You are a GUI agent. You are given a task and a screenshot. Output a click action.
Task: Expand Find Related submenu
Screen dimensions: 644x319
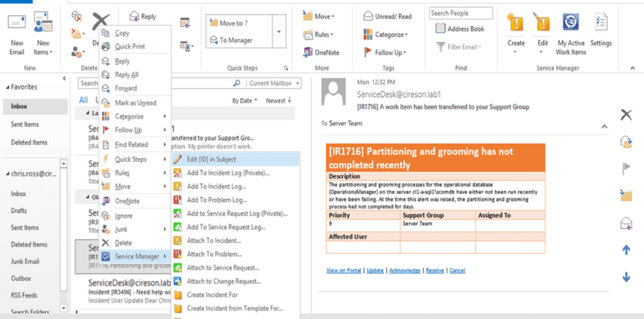coord(135,145)
